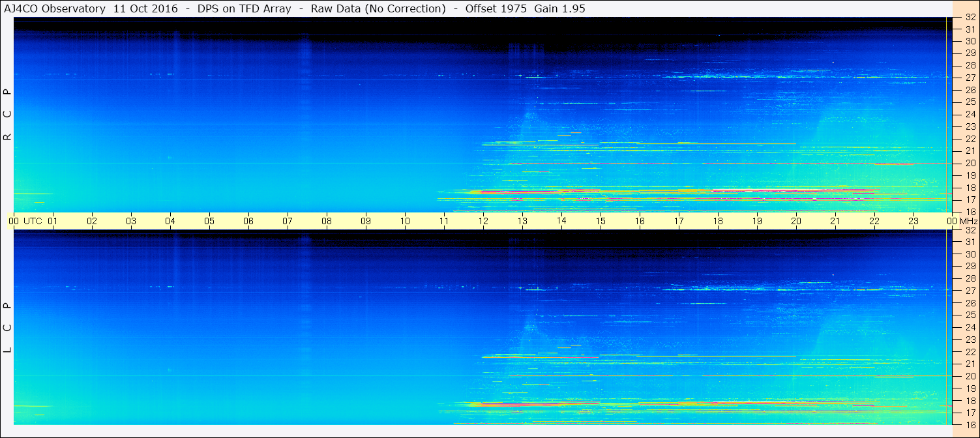The width and height of the screenshot is (980, 438).
Task: Click the 25 MHz label of the LCP panel
Action: [x=970, y=315]
